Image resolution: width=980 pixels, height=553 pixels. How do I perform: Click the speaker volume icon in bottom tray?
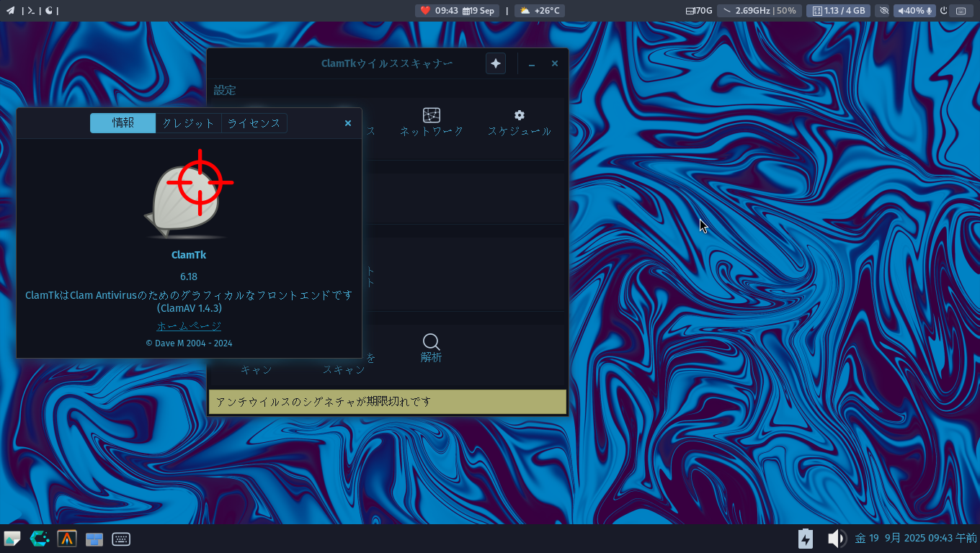(836, 539)
